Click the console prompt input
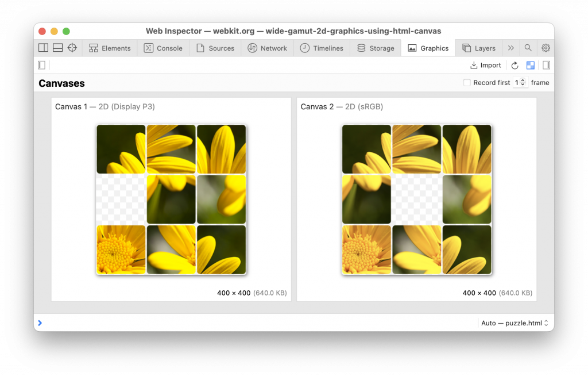The width and height of the screenshot is (588, 376). click(258, 323)
